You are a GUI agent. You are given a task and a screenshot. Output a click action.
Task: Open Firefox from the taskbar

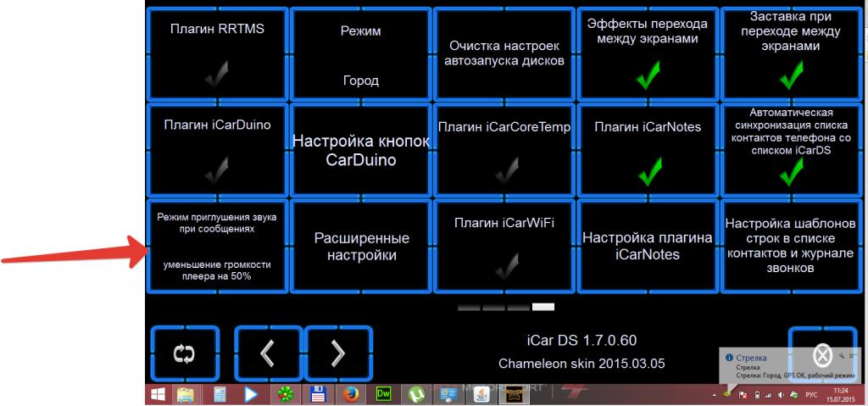pos(348,394)
